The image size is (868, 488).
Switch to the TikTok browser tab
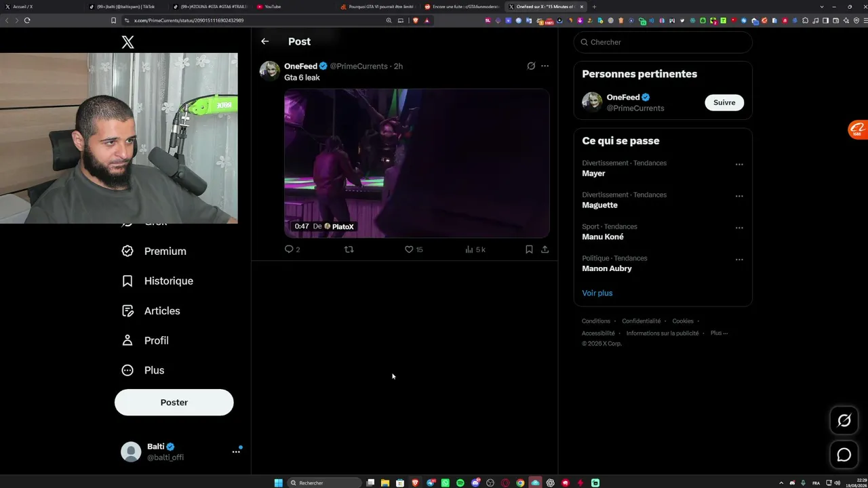(x=127, y=7)
